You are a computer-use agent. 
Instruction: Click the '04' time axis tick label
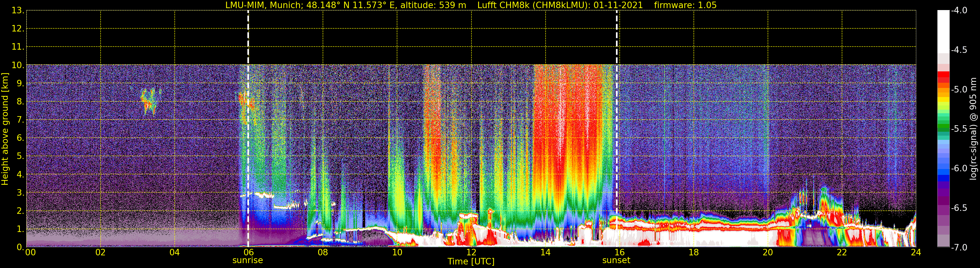pos(175,252)
